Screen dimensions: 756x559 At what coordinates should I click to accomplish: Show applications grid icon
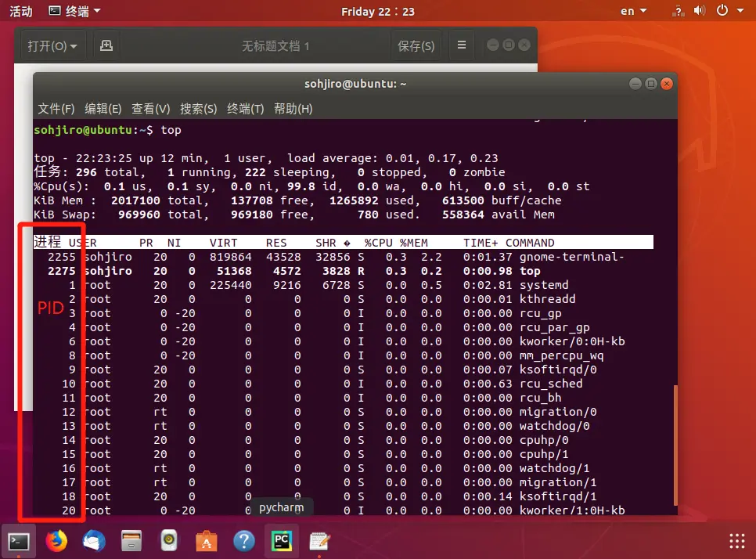pos(736,541)
